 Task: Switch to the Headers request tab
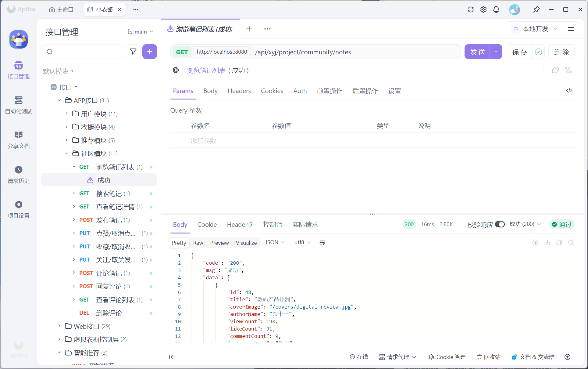pyautogui.click(x=239, y=91)
